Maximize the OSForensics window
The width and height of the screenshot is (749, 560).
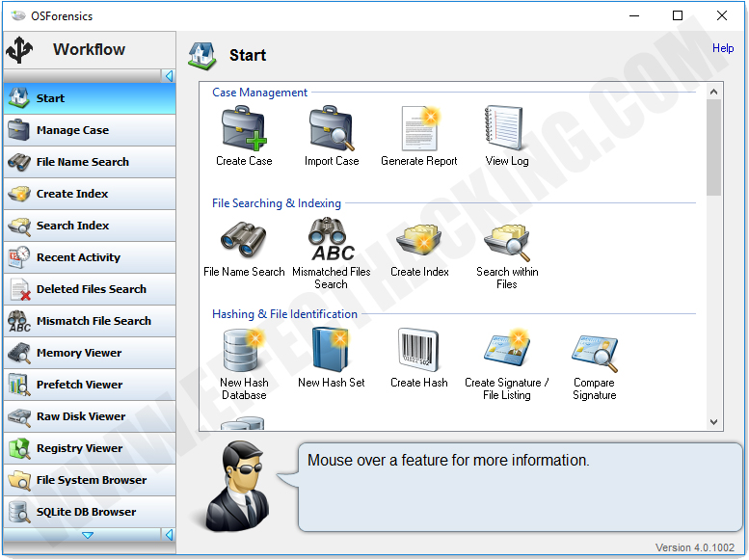[x=678, y=15]
